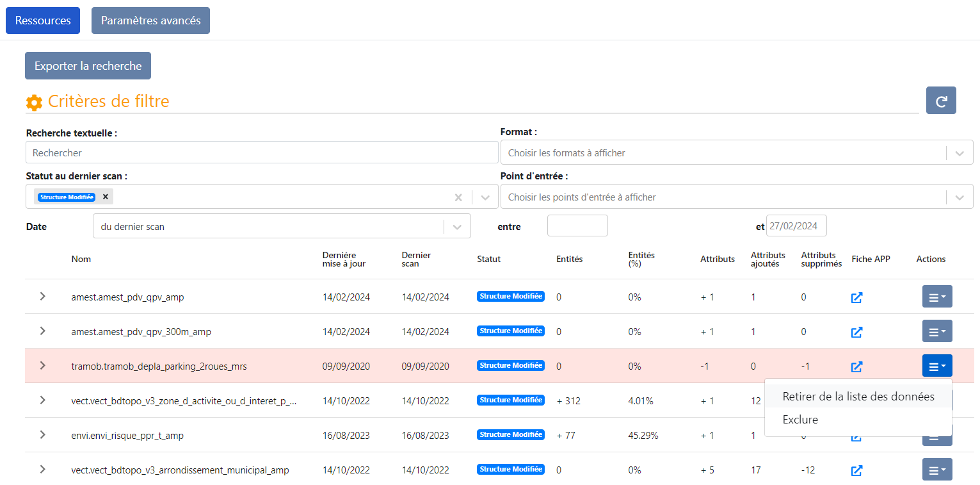Screen dimensions: 980x485
Task: Open the Statut au dernier scan dropdown arrow
Action: 485,197
